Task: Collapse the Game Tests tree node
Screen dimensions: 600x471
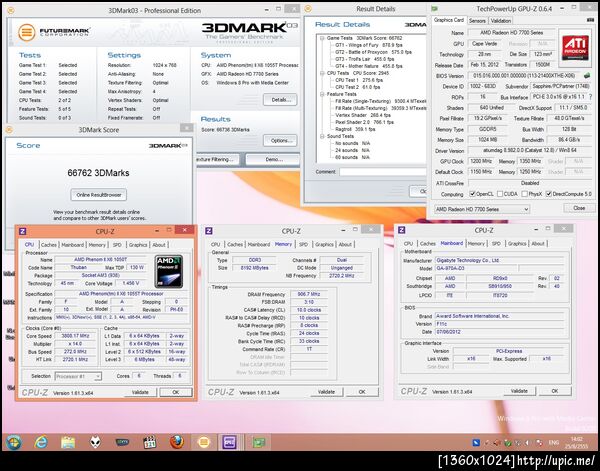Action: pos(322,38)
